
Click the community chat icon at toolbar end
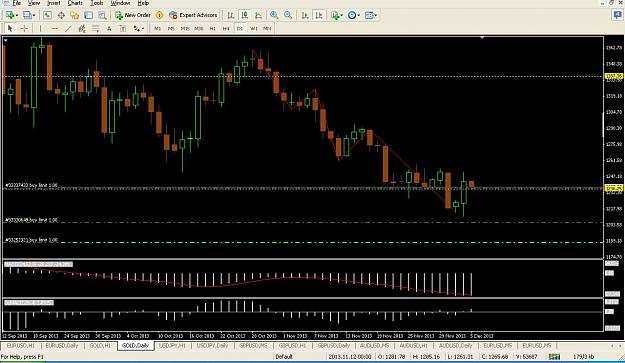click(x=617, y=15)
